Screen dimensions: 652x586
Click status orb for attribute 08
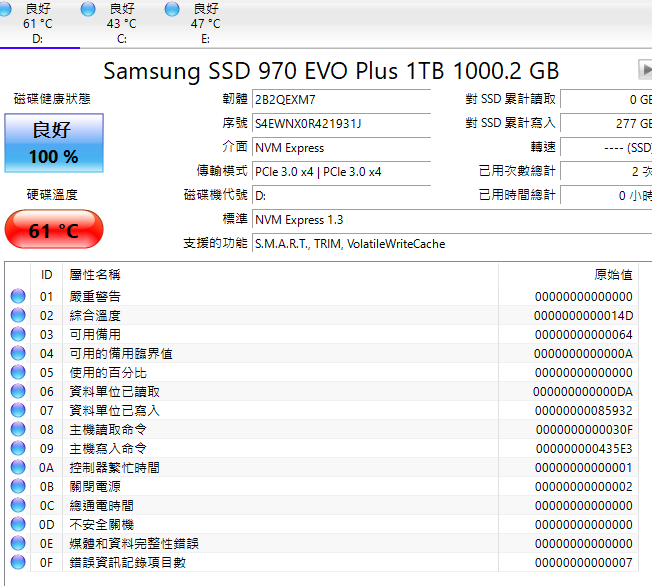[x=18, y=429]
